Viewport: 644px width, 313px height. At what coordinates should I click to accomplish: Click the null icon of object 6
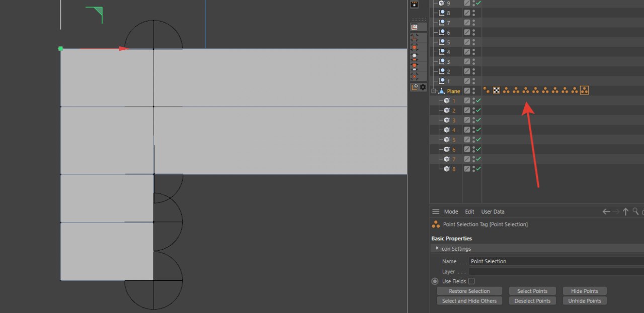tap(442, 33)
